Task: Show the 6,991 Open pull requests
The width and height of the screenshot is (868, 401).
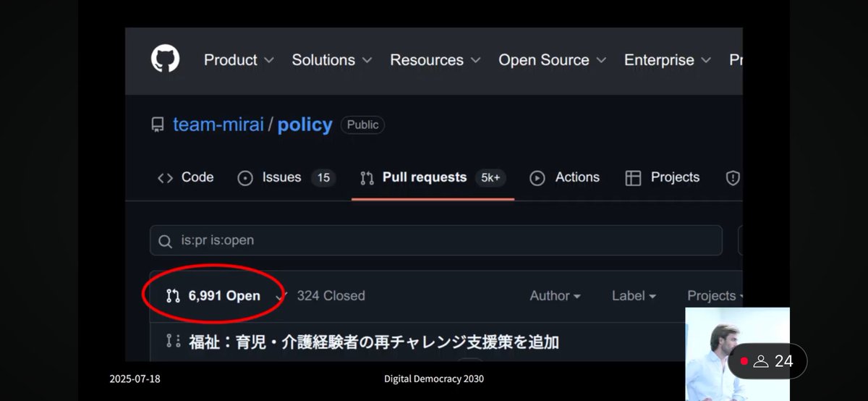Action: (x=213, y=295)
